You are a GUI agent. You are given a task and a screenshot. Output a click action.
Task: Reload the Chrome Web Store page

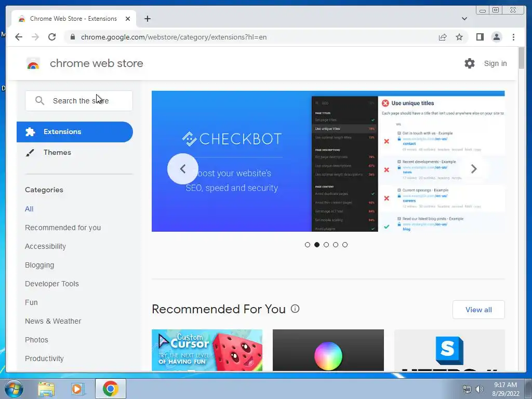pyautogui.click(x=52, y=37)
